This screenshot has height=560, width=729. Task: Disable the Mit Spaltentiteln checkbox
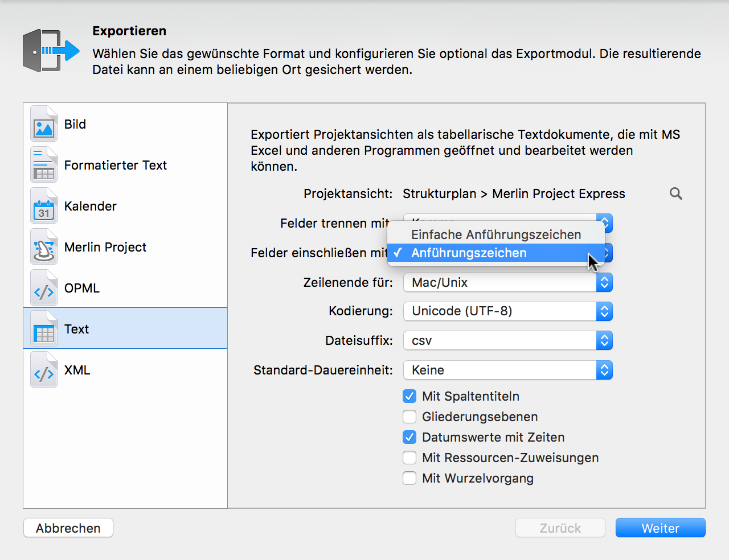pyautogui.click(x=409, y=396)
